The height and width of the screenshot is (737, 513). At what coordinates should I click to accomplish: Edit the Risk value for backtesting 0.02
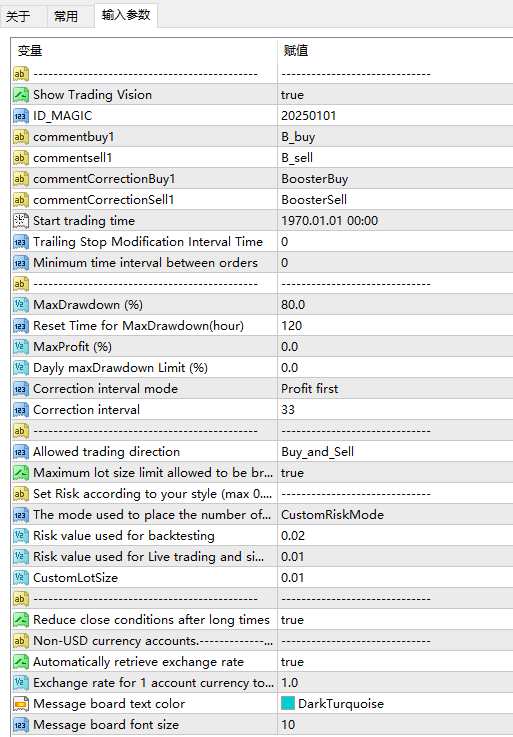click(395, 536)
